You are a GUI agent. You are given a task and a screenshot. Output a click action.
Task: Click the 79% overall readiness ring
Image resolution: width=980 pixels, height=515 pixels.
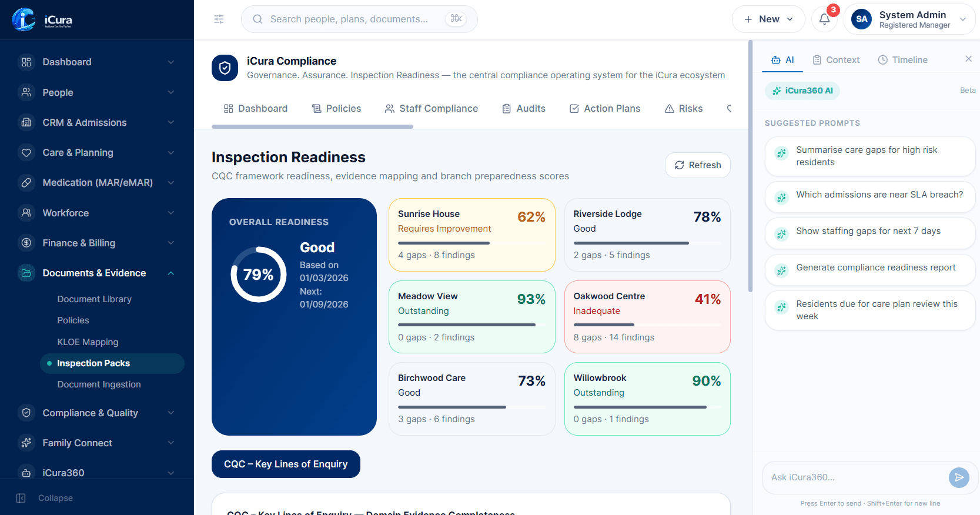pyautogui.click(x=259, y=275)
